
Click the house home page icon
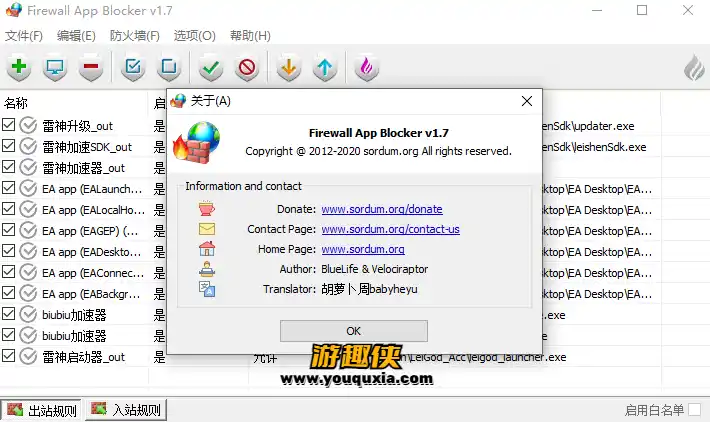click(207, 249)
